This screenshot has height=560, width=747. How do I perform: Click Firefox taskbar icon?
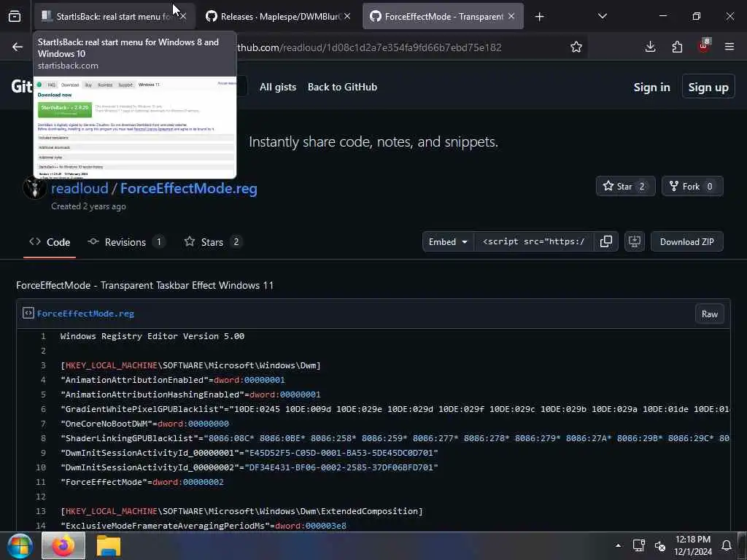[x=63, y=545]
